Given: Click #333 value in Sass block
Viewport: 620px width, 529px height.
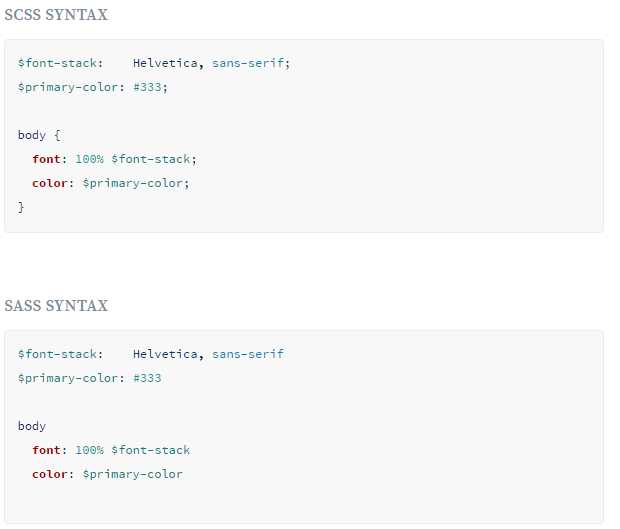Looking at the screenshot, I should (147, 378).
